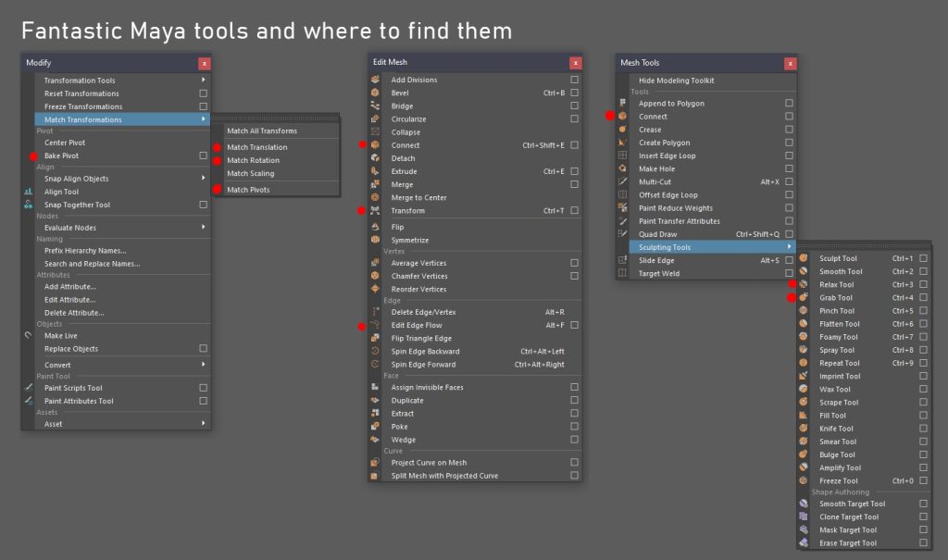Screen dimensions: 948x560
Task: Click Project Curve on Mesh
Action: coord(429,463)
